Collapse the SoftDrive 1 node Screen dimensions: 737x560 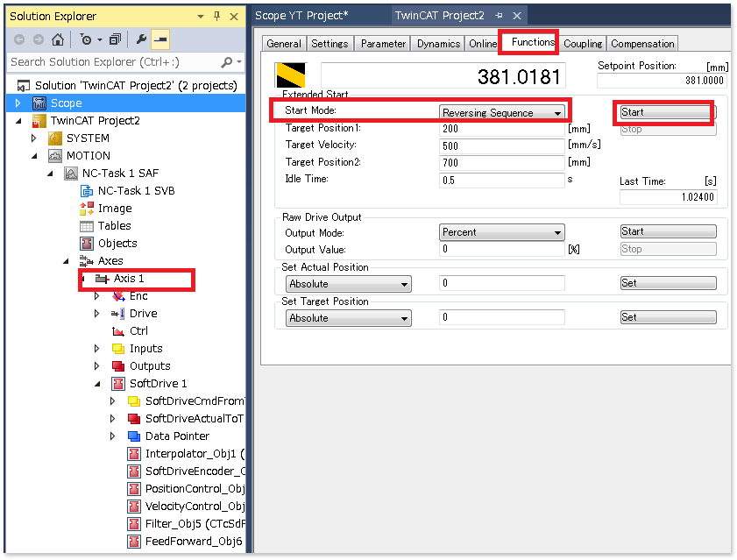point(98,384)
